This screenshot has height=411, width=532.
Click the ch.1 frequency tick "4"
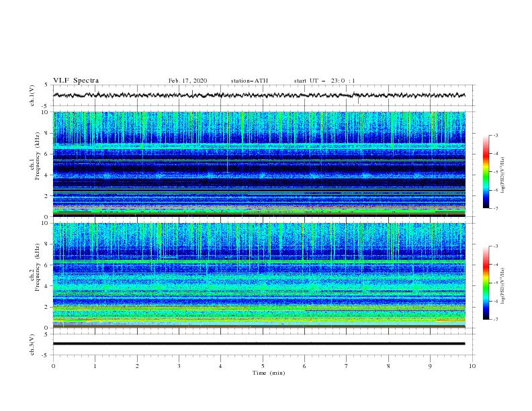47,175
